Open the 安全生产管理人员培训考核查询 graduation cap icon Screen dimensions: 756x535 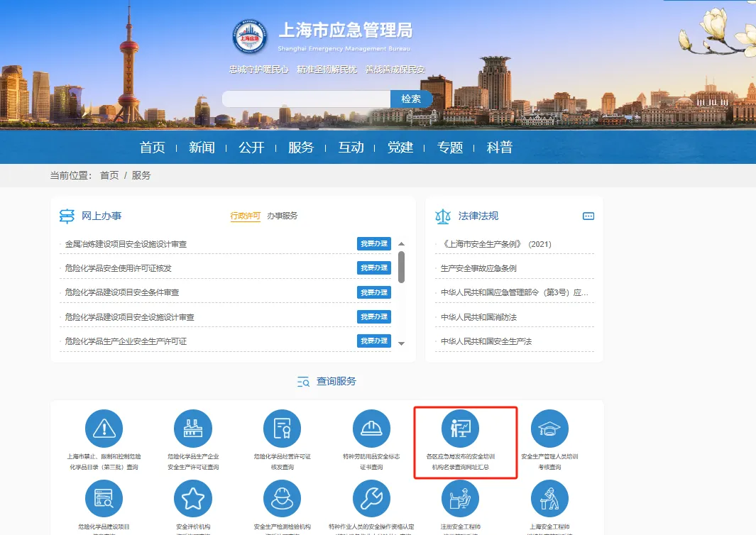(x=549, y=429)
